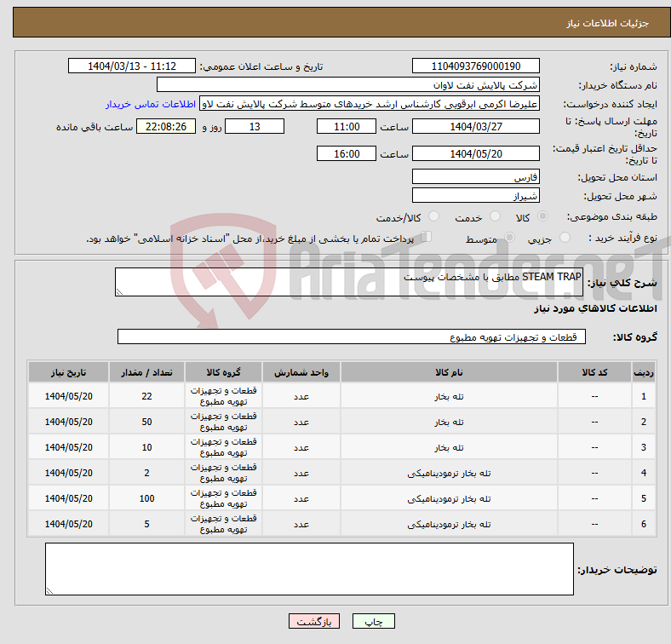671x644 pixels.
Task: Click the STEAM TRAP description textarea
Action: pyautogui.click(x=349, y=282)
